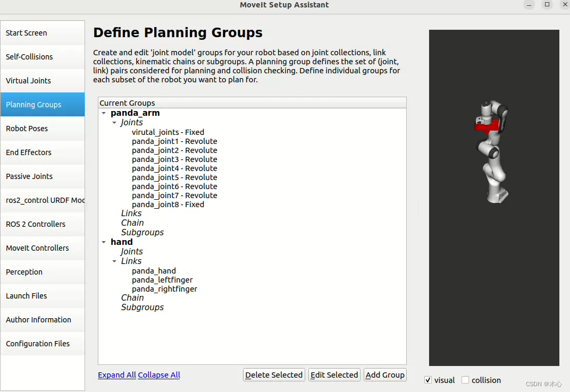Select panda_leftfinger link
The height and width of the screenshot is (392, 570).
click(x=162, y=280)
